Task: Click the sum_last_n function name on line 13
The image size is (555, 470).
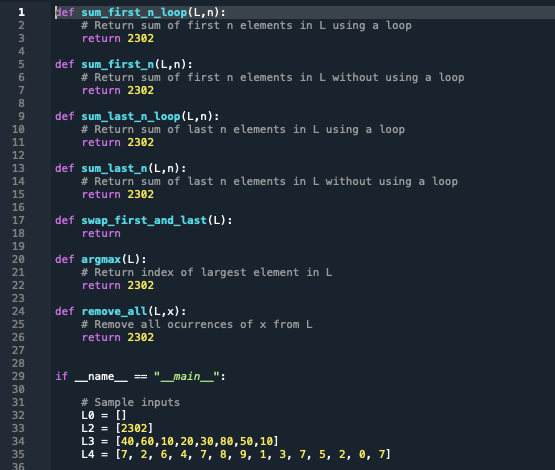Action: point(114,168)
